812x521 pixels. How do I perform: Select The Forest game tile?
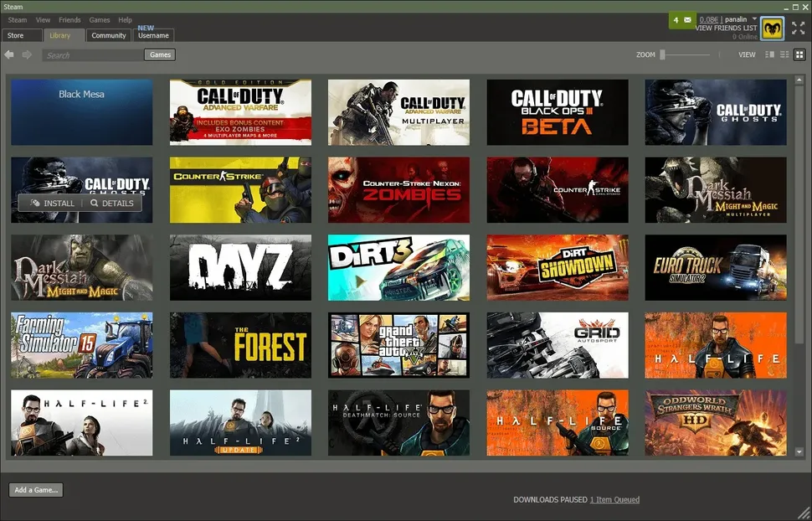(x=241, y=345)
